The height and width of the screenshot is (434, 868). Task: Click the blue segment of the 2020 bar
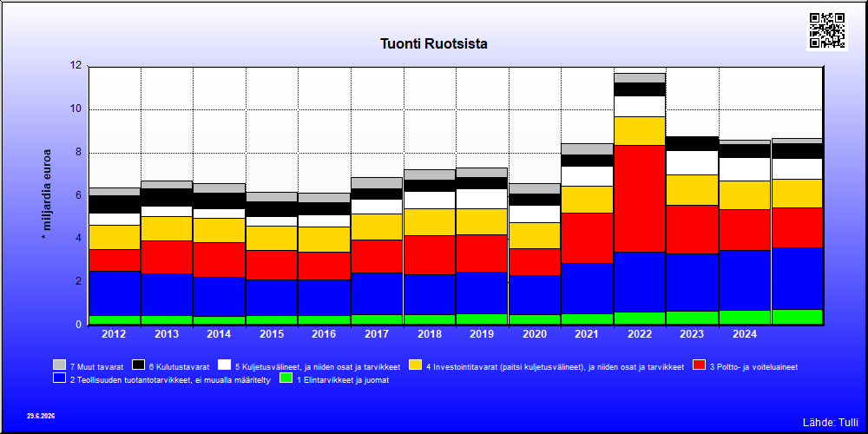coord(535,295)
